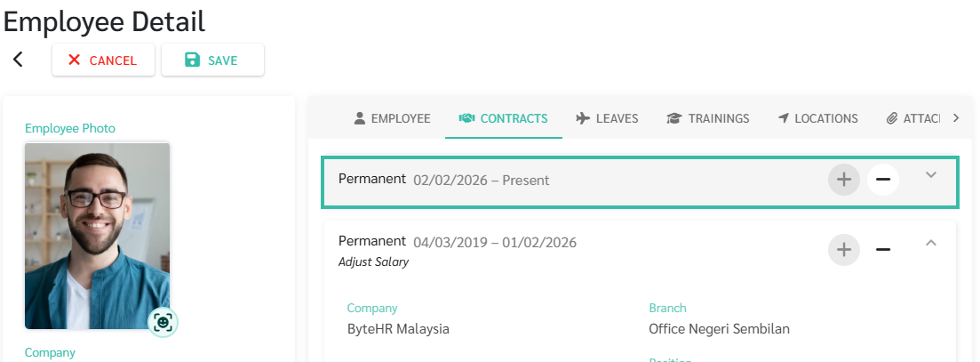The image size is (980, 362).
Task: Remove the 02/02/2026 Present contract with minus
Action: point(882,180)
